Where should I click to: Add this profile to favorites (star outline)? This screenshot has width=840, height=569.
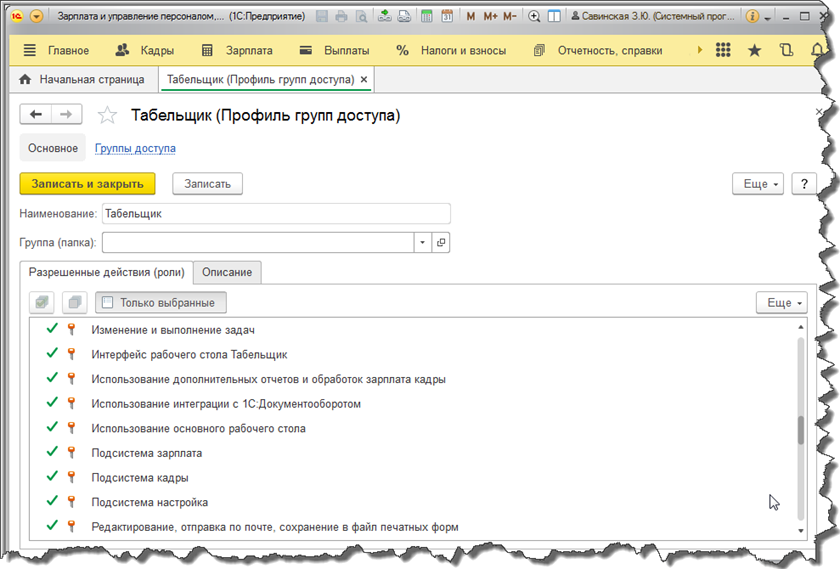107,116
